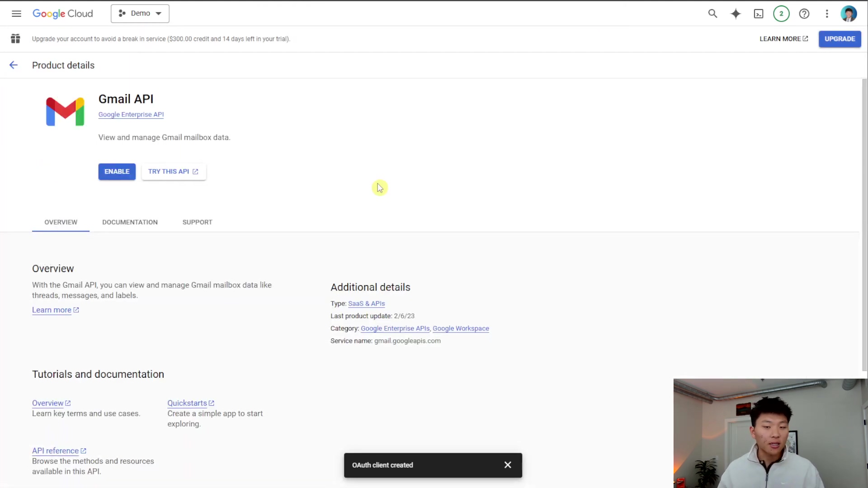Open the Google Enterprise APIs category link
The width and height of the screenshot is (868, 488).
click(x=395, y=328)
